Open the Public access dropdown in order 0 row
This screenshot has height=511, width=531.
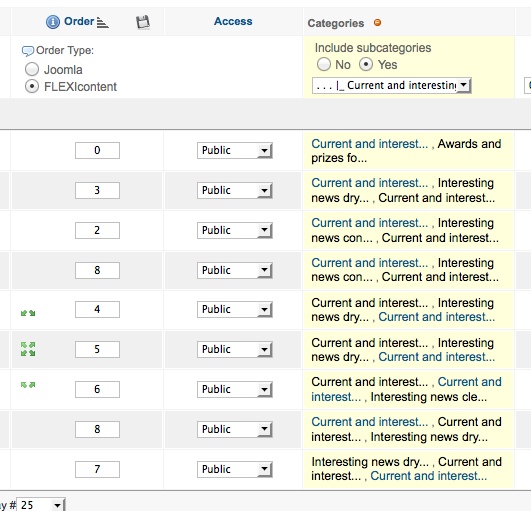235,150
